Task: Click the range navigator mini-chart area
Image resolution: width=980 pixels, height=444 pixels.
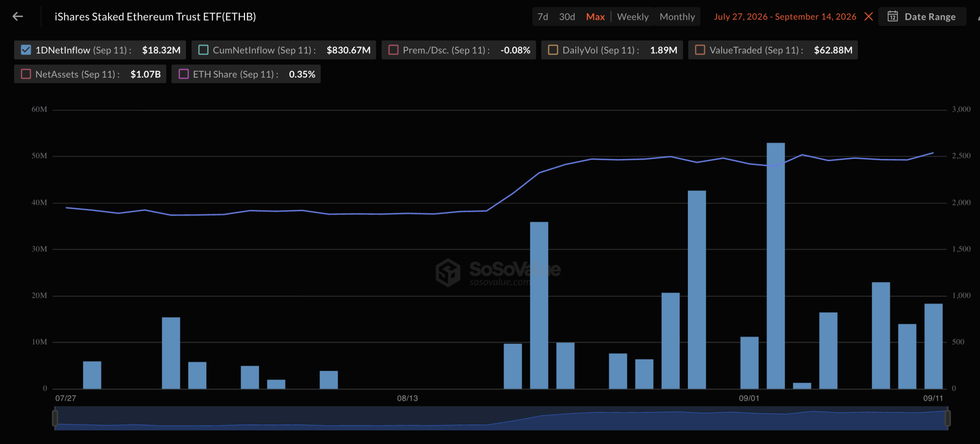Action: point(501,418)
